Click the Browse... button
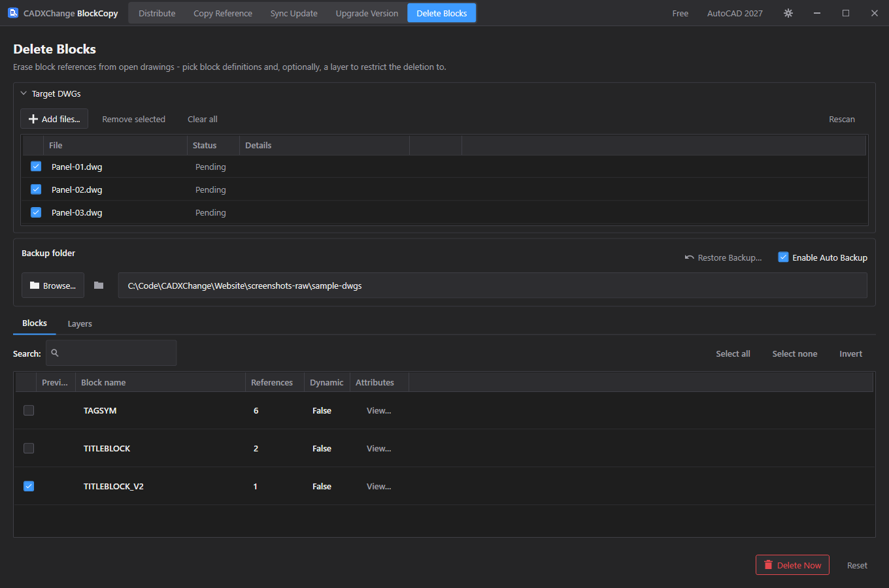889x588 pixels. 53,286
